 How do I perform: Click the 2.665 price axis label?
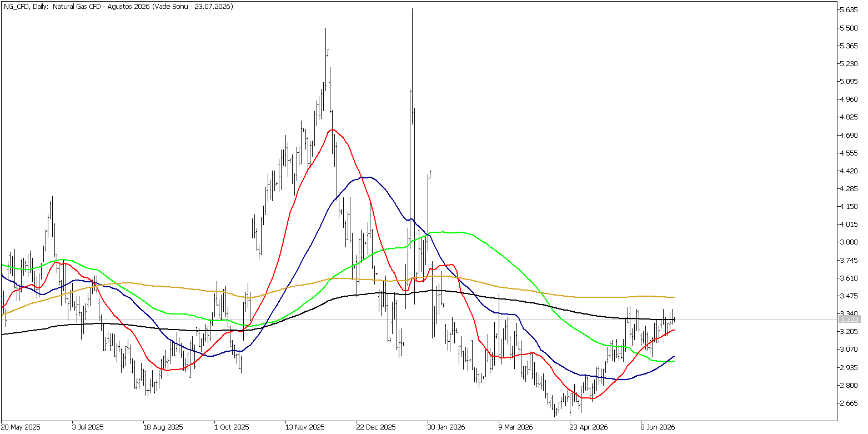850,403
